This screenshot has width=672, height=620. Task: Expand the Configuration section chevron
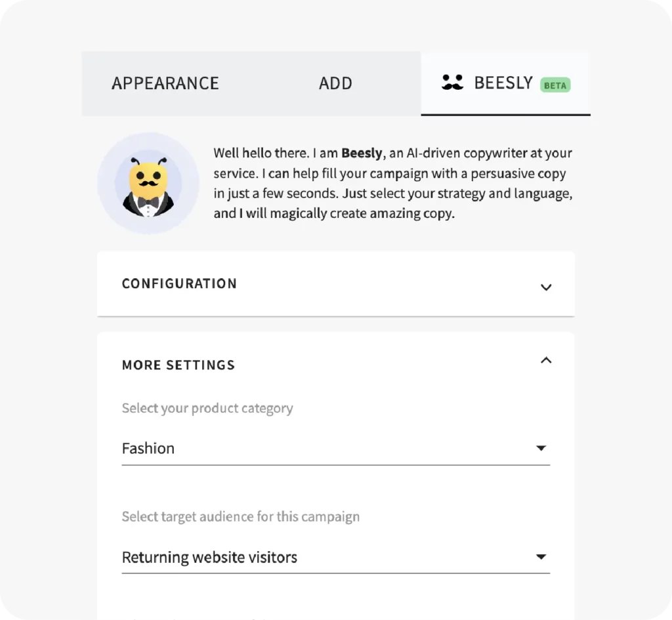[546, 287]
